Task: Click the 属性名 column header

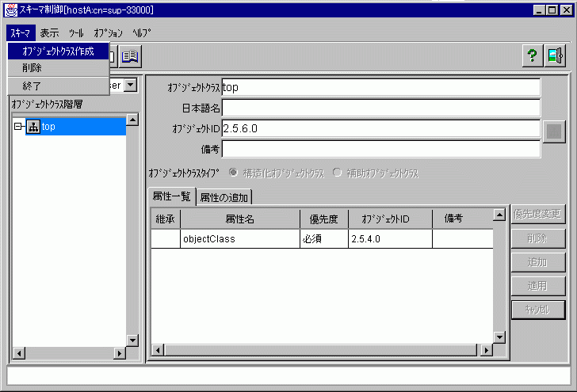Action: click(x=240, y=219)
